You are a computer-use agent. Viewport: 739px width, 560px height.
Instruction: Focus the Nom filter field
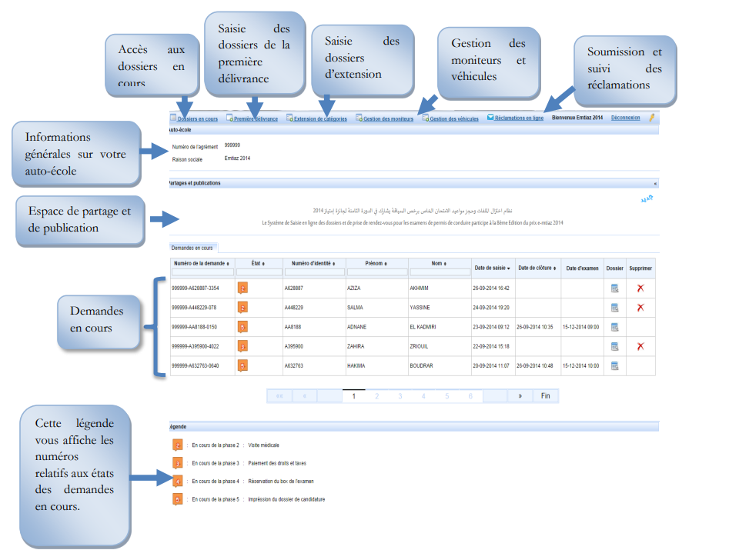tap(440, 272)
